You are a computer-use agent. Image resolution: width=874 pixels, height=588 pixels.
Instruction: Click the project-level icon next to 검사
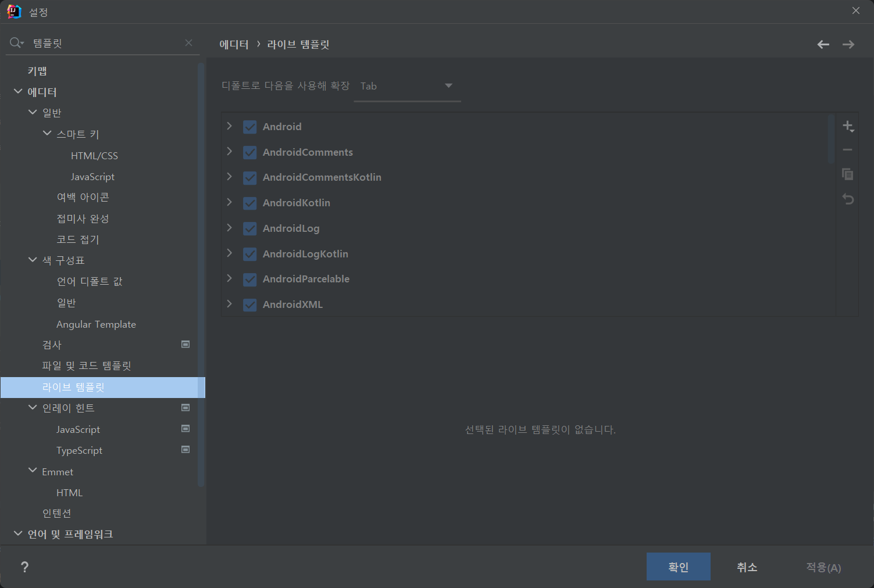coord(185,344)
